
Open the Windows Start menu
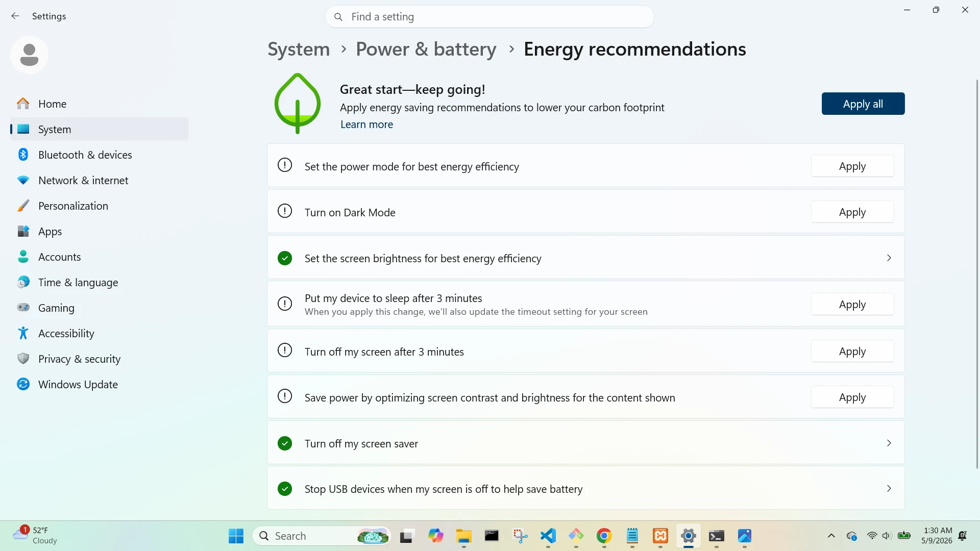click(x=236, y=536)
